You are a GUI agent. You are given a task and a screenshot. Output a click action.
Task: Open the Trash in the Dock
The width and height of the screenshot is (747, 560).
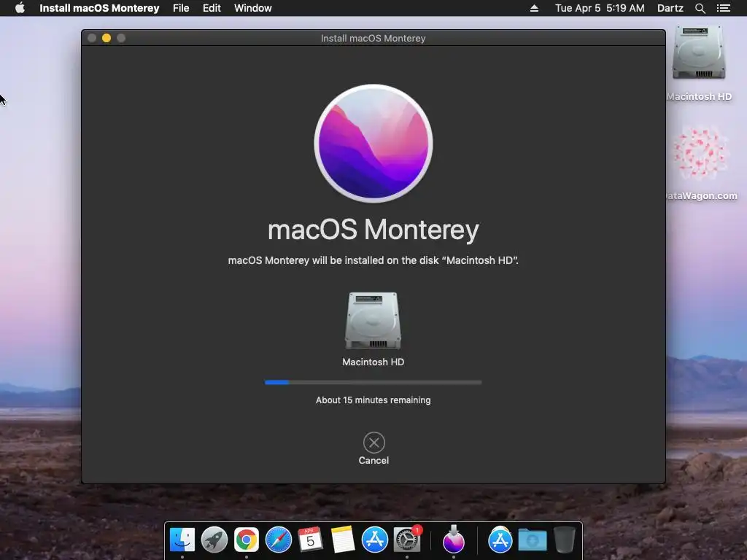(565, 540)
